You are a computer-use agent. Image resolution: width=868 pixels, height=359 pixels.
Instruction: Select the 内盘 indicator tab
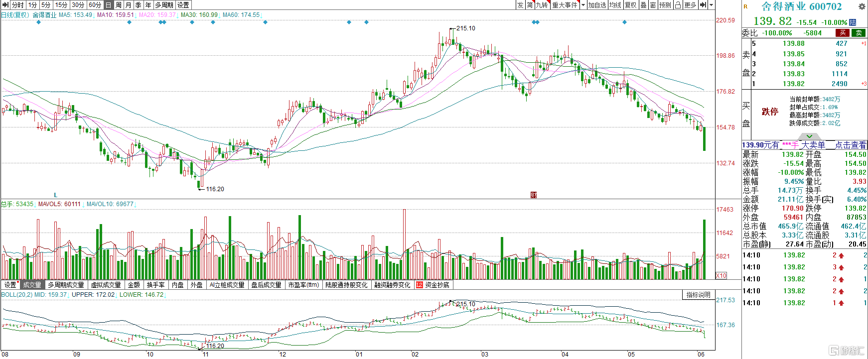pos(177,285)
